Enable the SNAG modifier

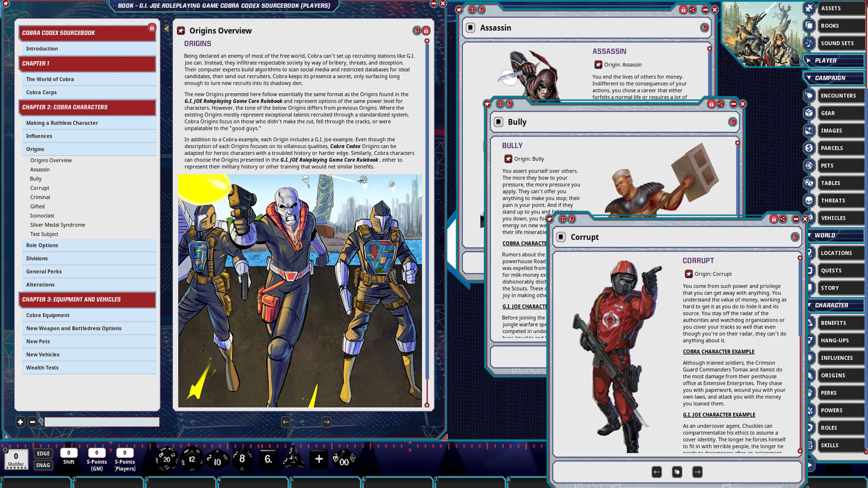43,465
